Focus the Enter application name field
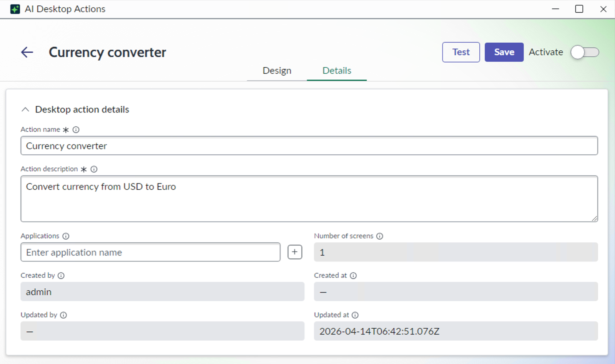Image resolution: width=615 pixels, height=364 pixels. [150, 252]
